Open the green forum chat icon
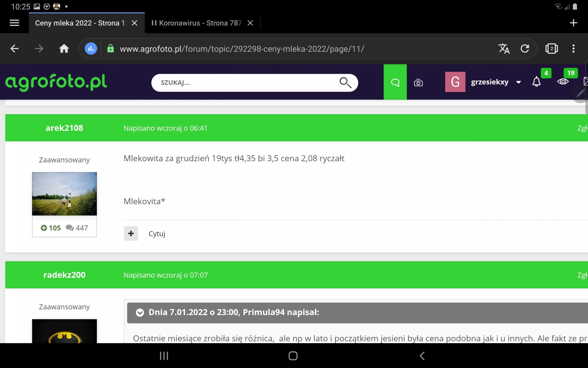This screenshot has width=588, height=368. coord(395,82)
